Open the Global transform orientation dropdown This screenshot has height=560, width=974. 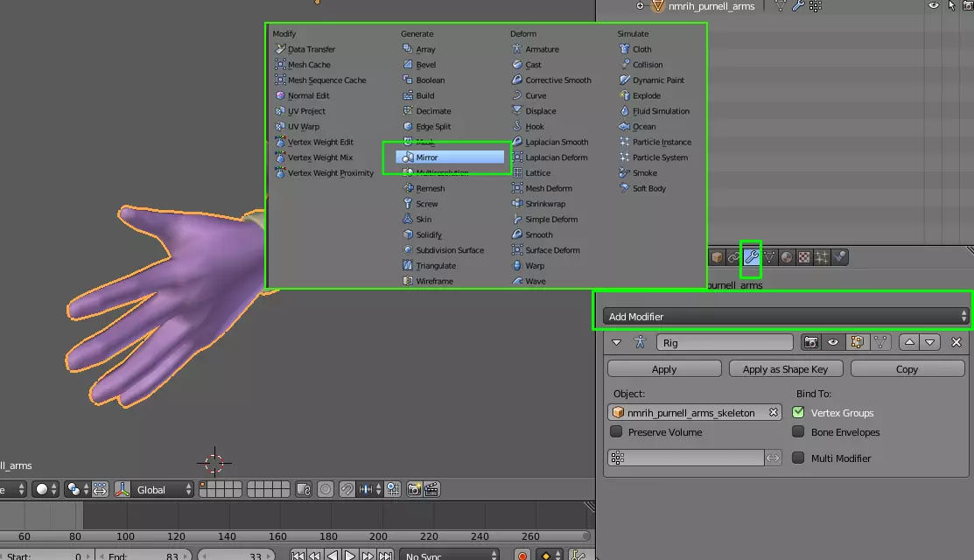pyautogui.click(x=154, y=490)
